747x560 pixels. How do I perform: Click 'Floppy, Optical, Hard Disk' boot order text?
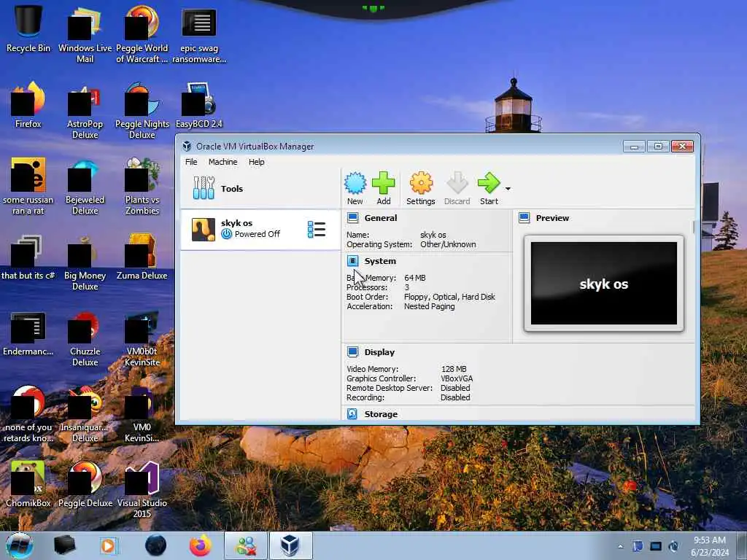click(449, 297)
